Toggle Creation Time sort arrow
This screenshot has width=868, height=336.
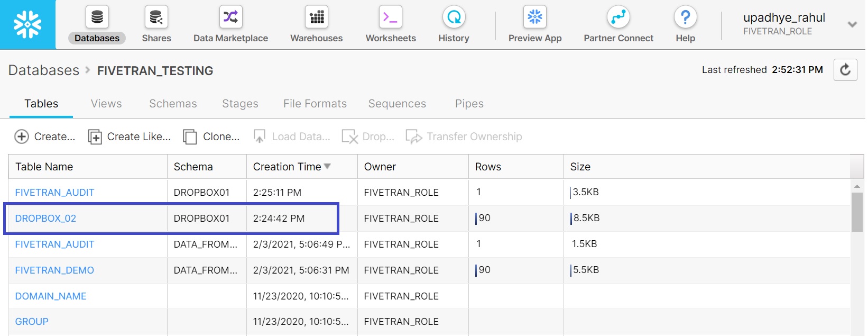(327, 166)
